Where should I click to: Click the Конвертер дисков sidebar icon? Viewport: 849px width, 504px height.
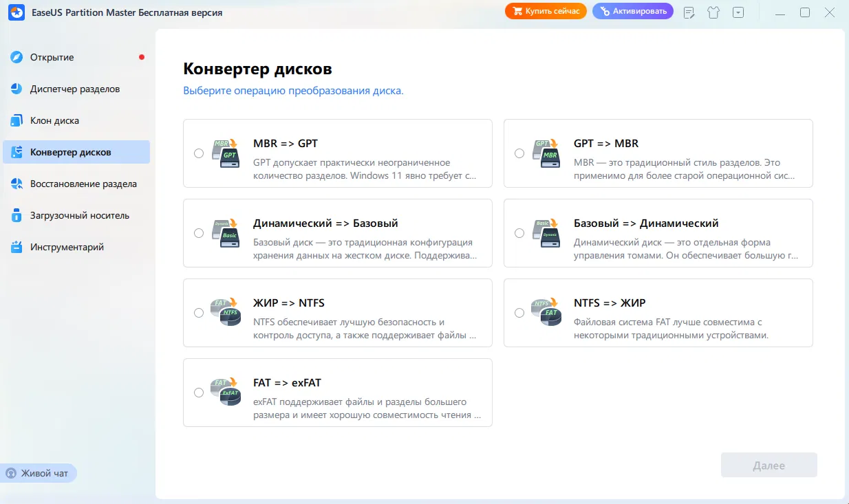coord(17,152)
